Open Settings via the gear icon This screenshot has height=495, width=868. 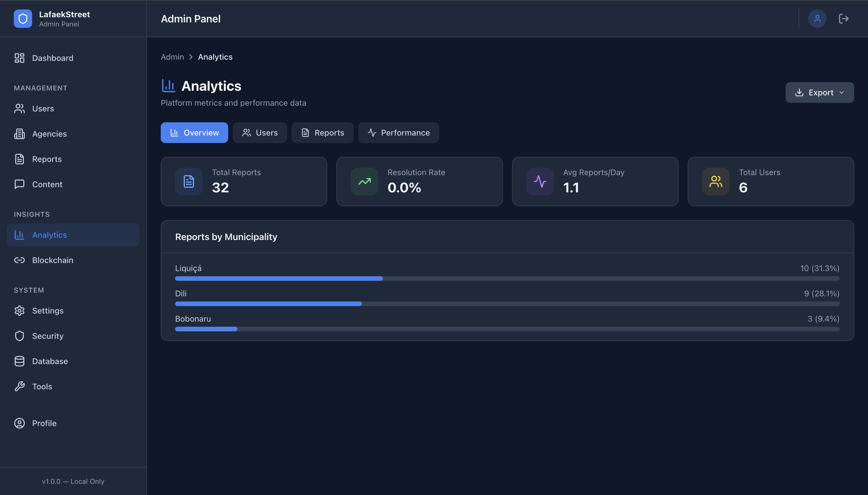click(x=19, y=310)
